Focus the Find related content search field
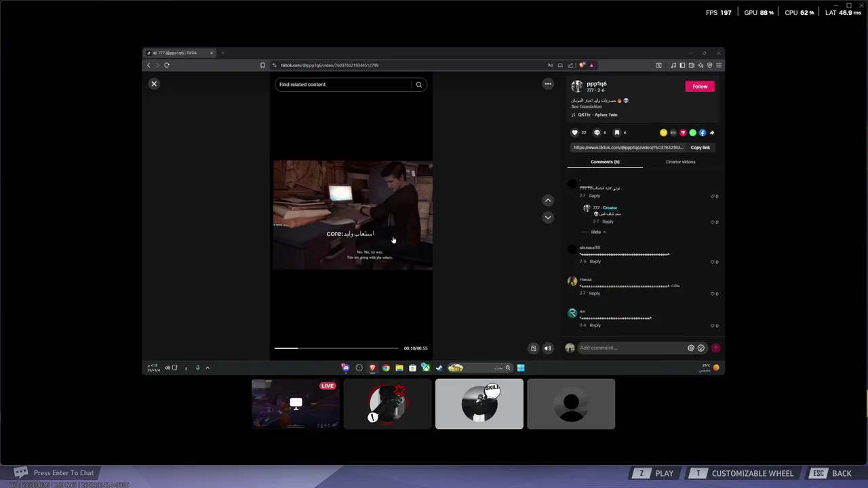 [344, 85]
